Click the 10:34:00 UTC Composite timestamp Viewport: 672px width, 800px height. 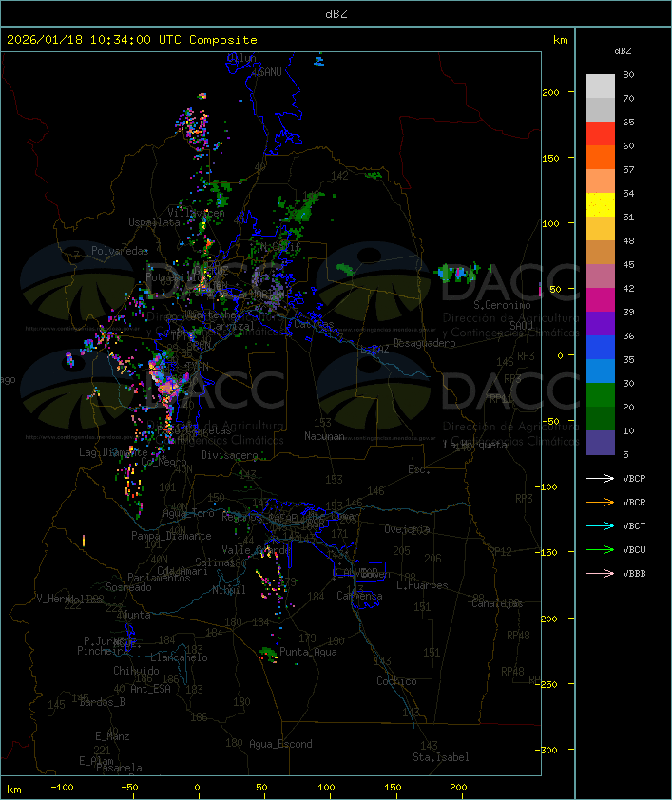131,40
